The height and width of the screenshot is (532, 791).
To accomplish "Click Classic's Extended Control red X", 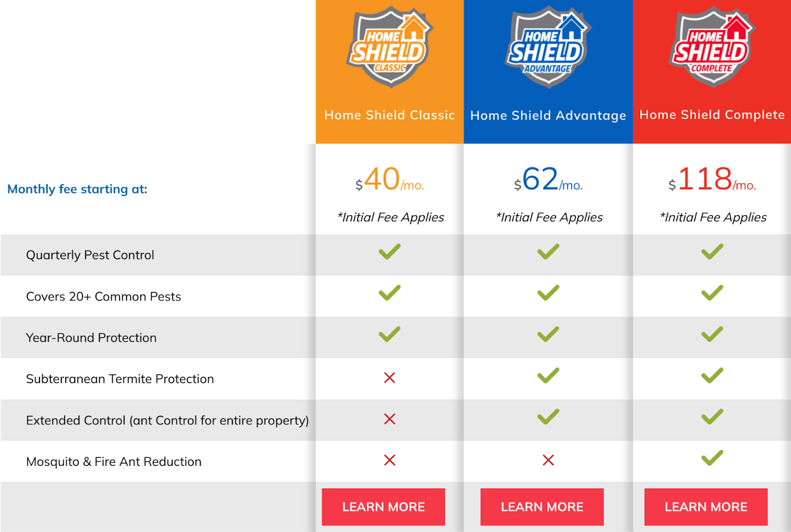I will click(x=390, y=419).
